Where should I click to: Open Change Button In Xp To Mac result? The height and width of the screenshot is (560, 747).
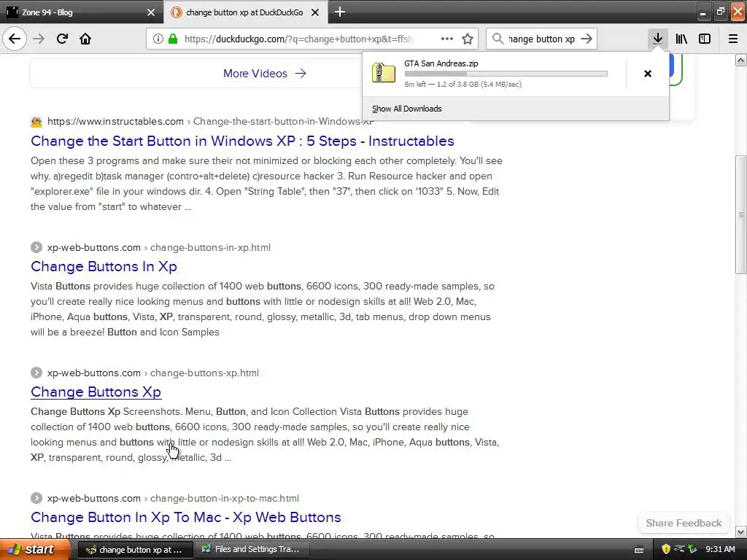186,517
